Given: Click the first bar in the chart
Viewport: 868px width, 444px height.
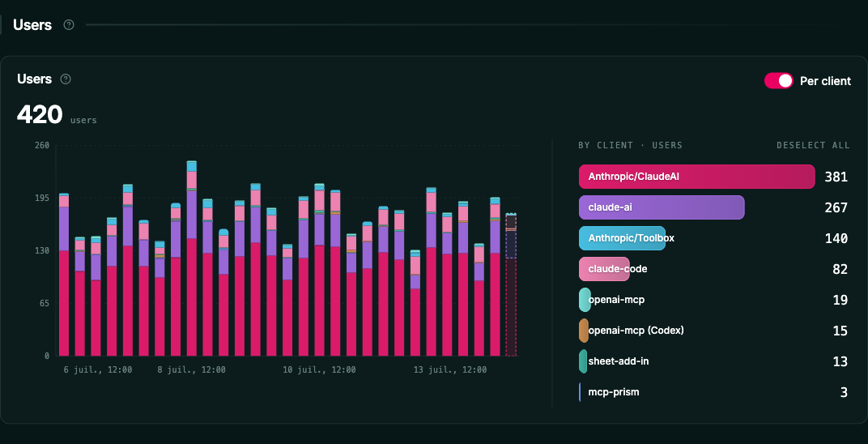Looking at the screenshot, I should [64, 275].
